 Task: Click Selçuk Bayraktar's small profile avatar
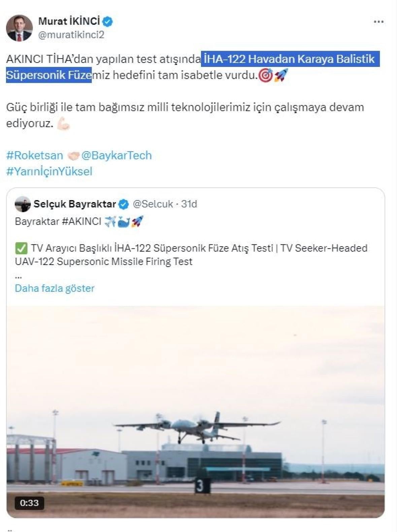[23, 204]
